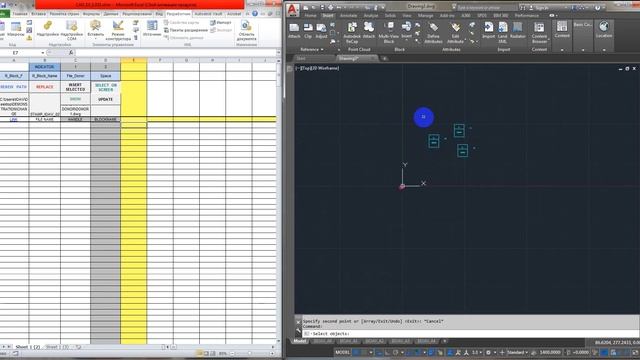This screenshot has height=360, width=640.
Task: Click the File_Donor header cell
Action: click(76, 76)
